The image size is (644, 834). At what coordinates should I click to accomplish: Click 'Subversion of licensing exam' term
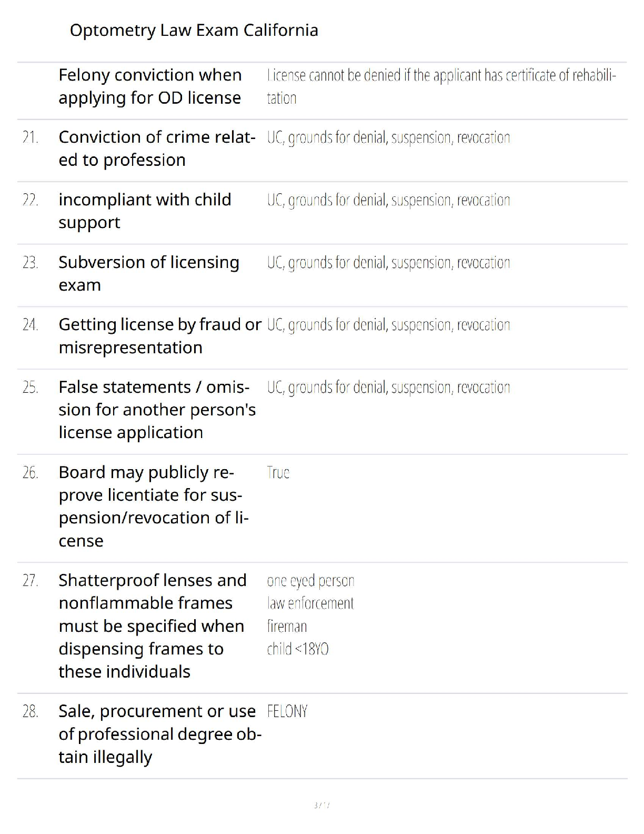[x=148, y=273]
